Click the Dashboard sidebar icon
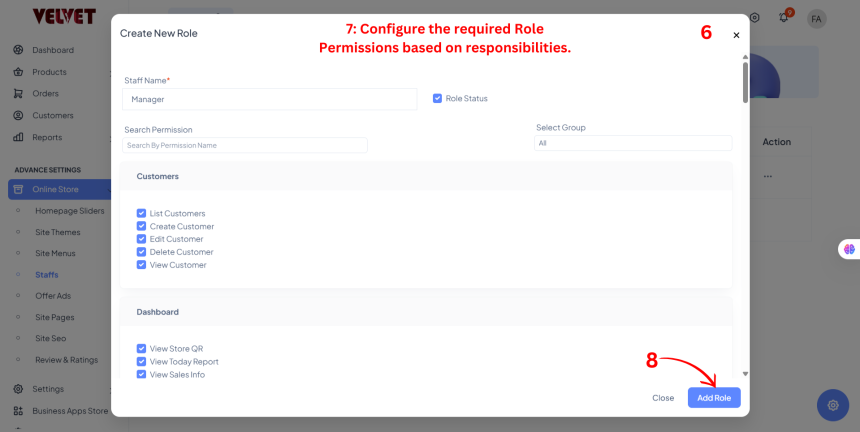Viewport: 860px width, 432px height. point(18,50)
